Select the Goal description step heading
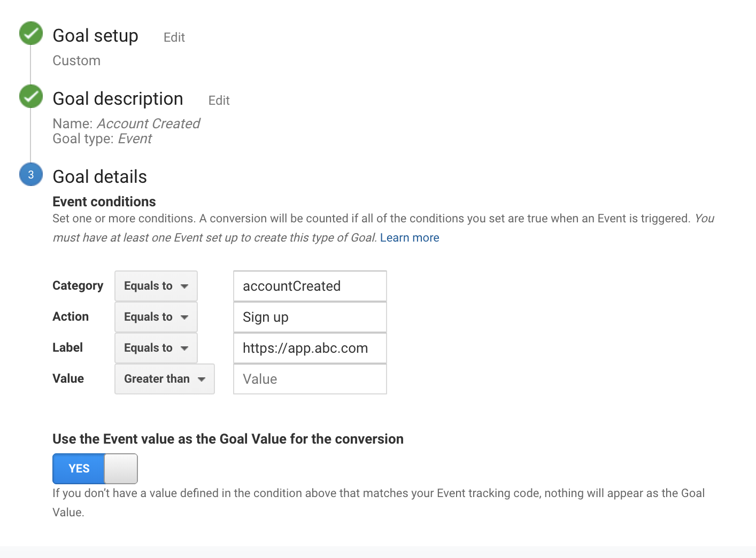This screenshot has width=756, height=558. tap(118, 99)
